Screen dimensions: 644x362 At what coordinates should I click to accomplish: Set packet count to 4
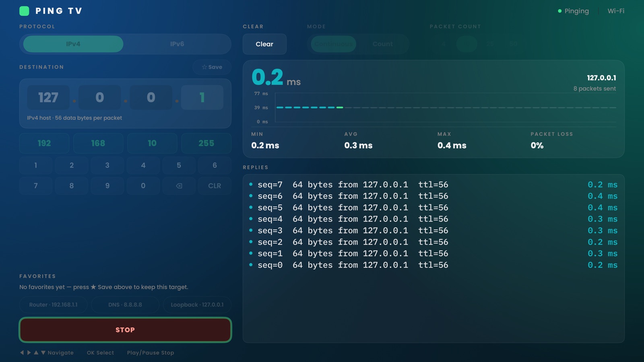(444, 44)
